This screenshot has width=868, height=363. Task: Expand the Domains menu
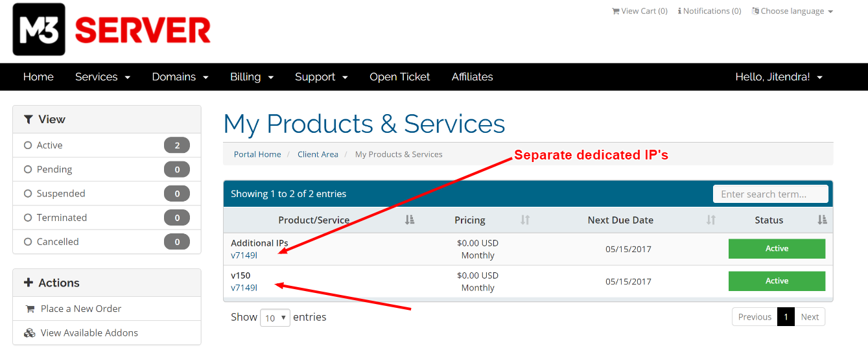point(180,76)
